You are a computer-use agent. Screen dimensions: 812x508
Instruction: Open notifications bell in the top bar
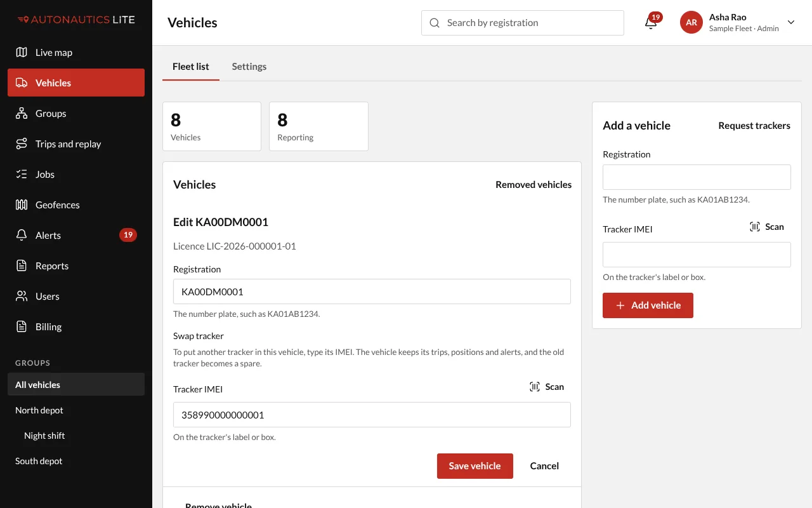tap(651, 23)
